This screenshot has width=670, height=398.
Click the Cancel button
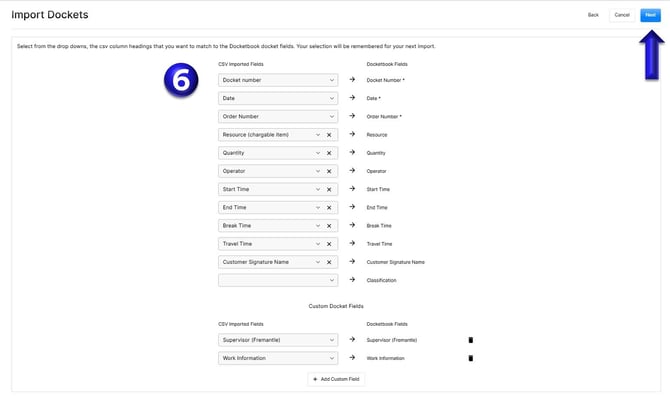coord(622,15)
